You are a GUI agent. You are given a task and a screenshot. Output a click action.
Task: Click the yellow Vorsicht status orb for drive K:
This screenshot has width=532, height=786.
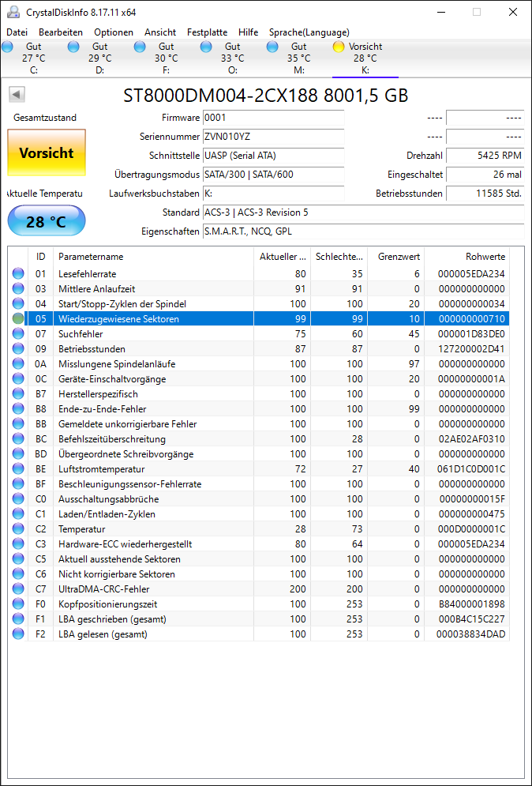(339, 47)
